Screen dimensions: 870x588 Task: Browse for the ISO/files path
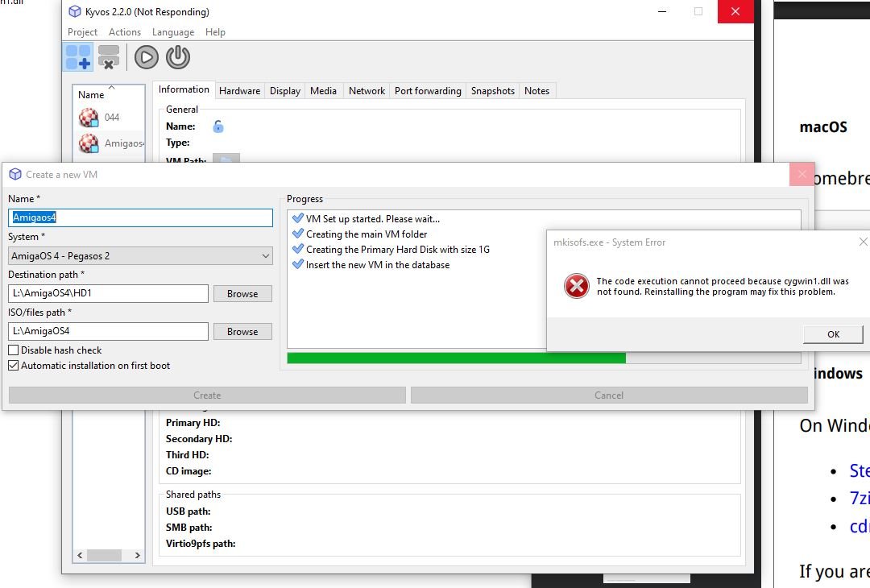tap(242, 331)
